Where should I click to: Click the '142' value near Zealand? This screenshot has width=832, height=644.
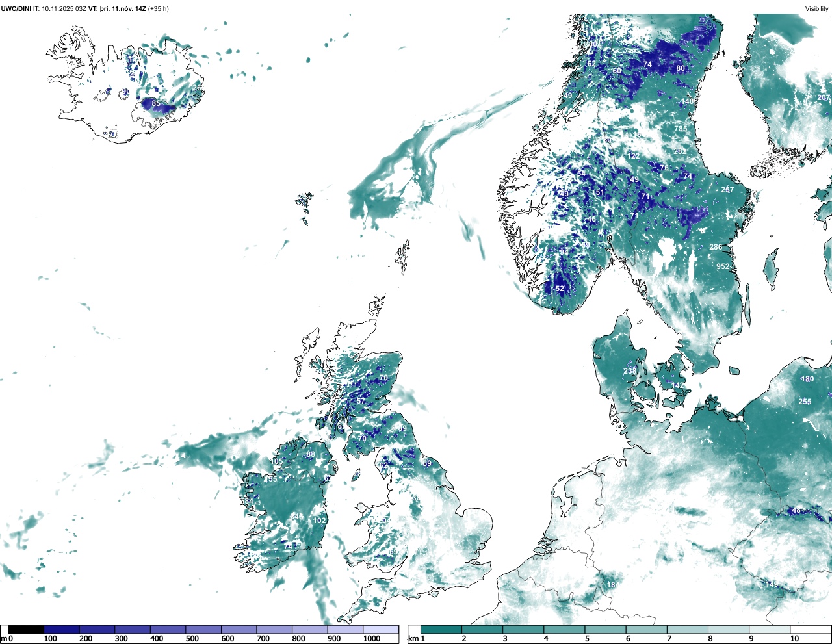tap(678, 385)
